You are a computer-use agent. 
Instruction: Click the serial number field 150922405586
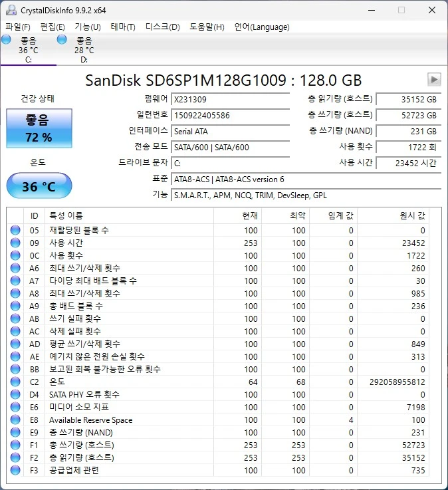pos(231,115)
